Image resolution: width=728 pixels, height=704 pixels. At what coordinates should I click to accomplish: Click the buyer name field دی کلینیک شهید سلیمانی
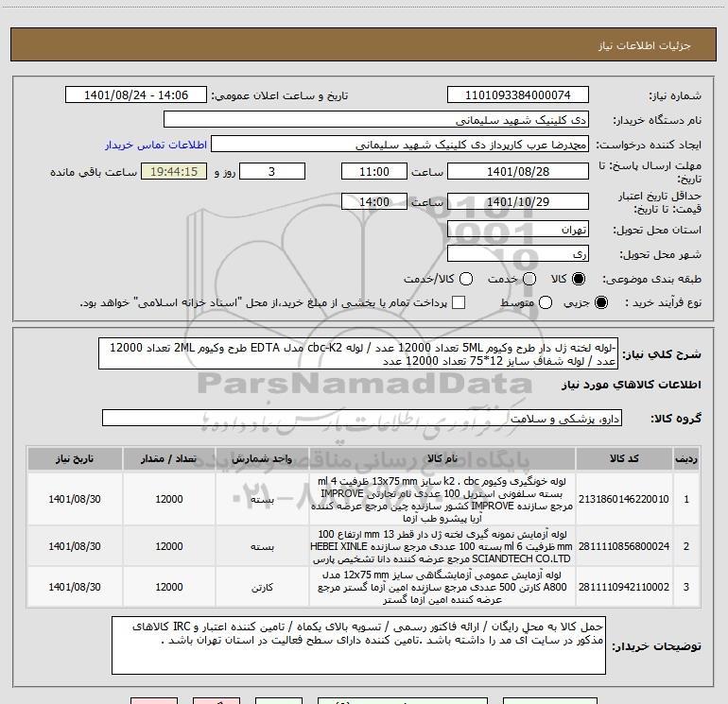[376, 120]
